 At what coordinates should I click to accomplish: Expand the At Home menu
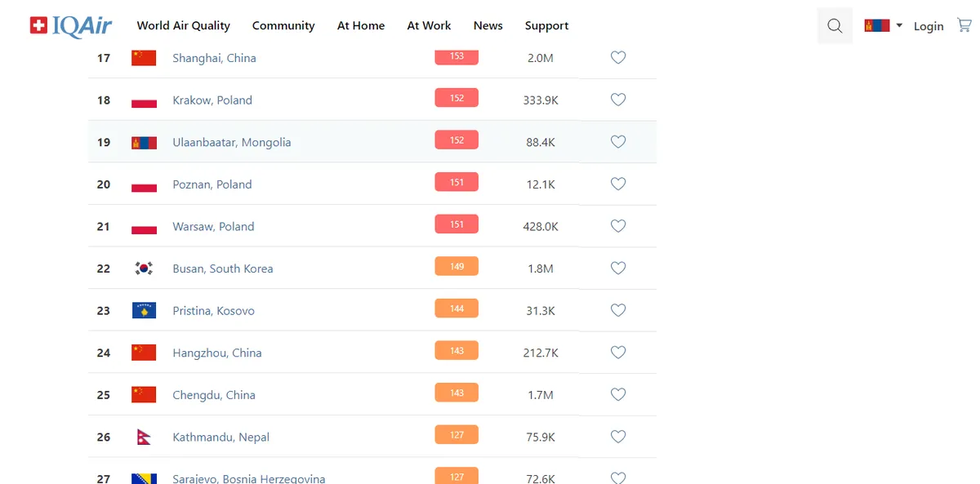pos(361,26)
